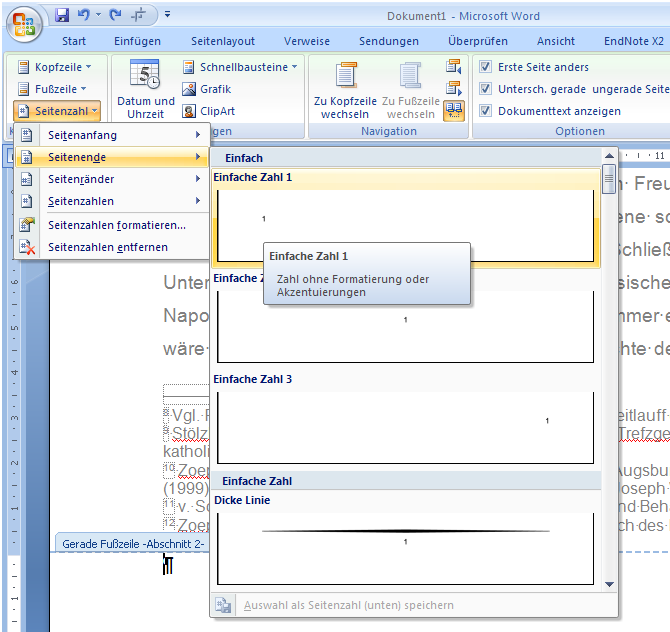Open the Sendungen tab
670x632 pixels.
coord(389,41)
